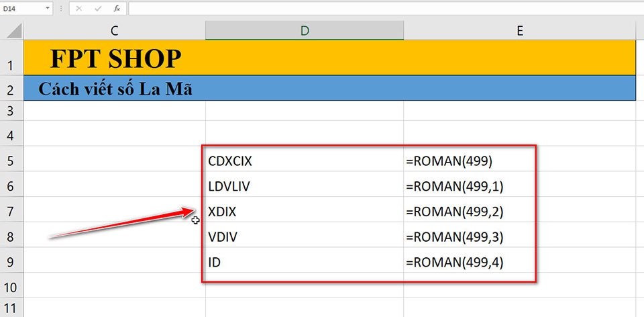Select row 9 header

coord(11,260)
